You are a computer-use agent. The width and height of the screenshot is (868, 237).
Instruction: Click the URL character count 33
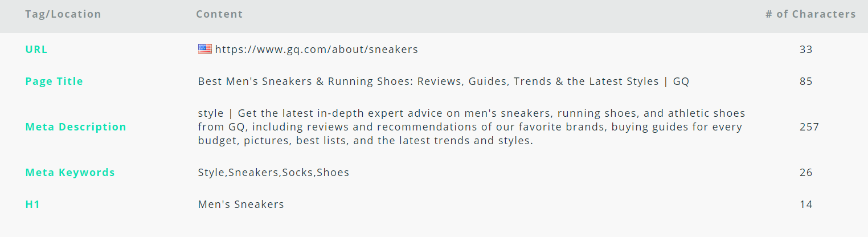click(x=806, y=50)
